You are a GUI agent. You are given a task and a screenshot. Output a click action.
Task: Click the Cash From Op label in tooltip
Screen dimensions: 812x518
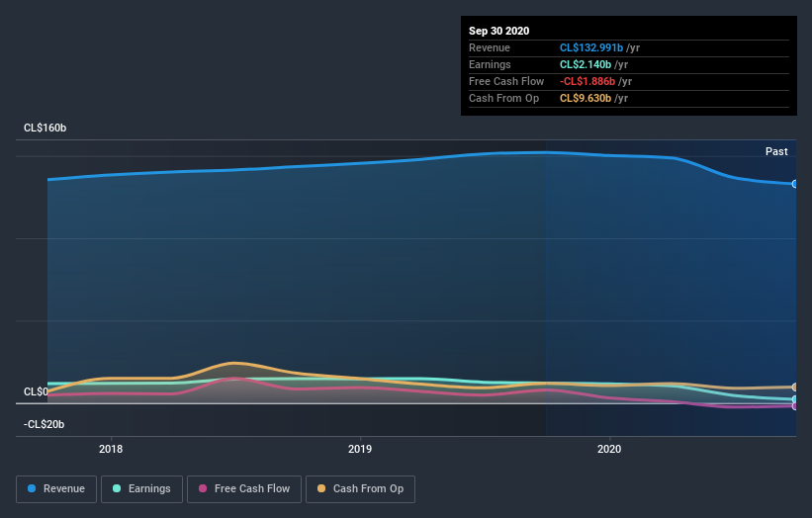point(503,98)
